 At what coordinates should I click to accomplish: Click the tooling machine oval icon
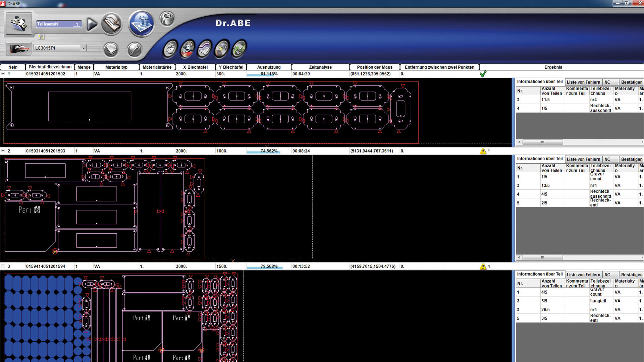pos(187,49)
